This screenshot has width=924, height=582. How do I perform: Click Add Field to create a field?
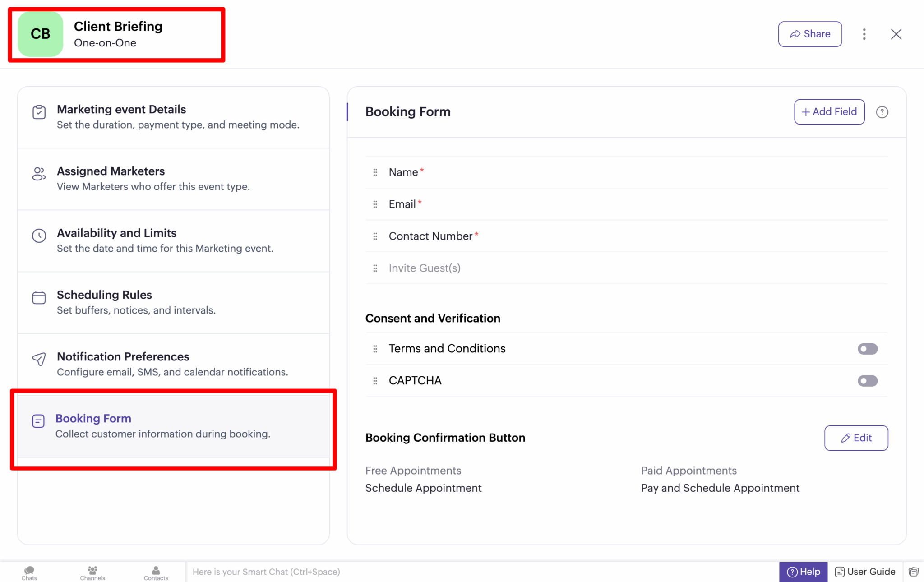(829, 111)
